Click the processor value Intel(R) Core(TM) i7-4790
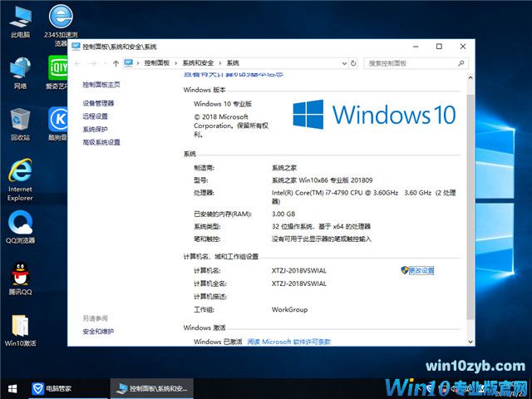Screen dimensions: 532x399 pos(364,197)
